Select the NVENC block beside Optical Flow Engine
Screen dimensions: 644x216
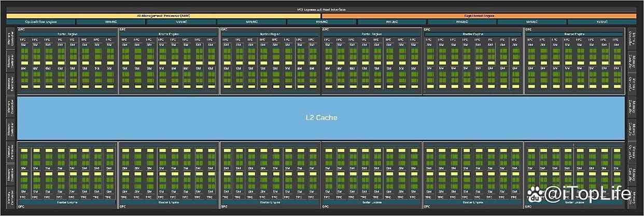click(x=110, y=22)
